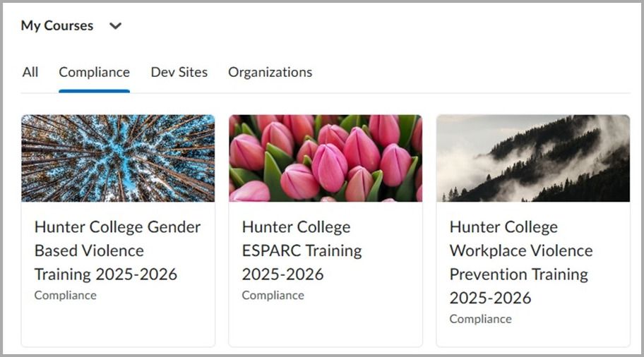Expand the My Courses chevron dropdown
Viewport: 644px width, 357px height.
coord(116,26)
